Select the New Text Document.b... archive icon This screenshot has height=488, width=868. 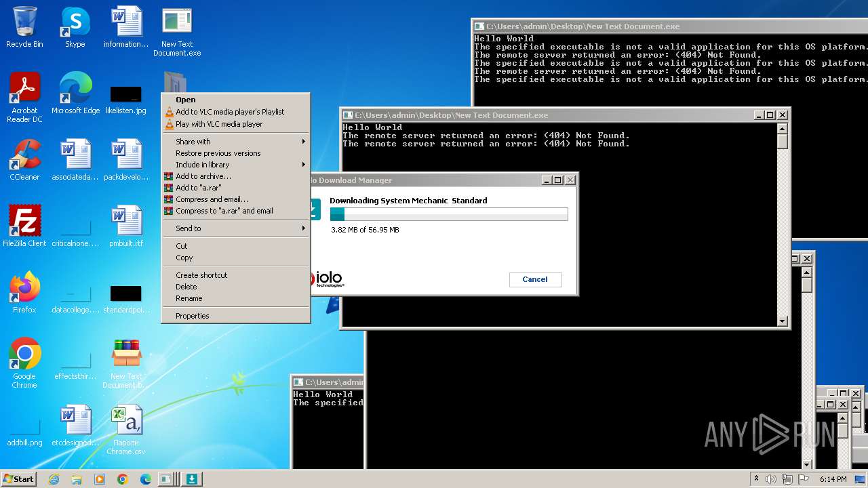(126, 363)
